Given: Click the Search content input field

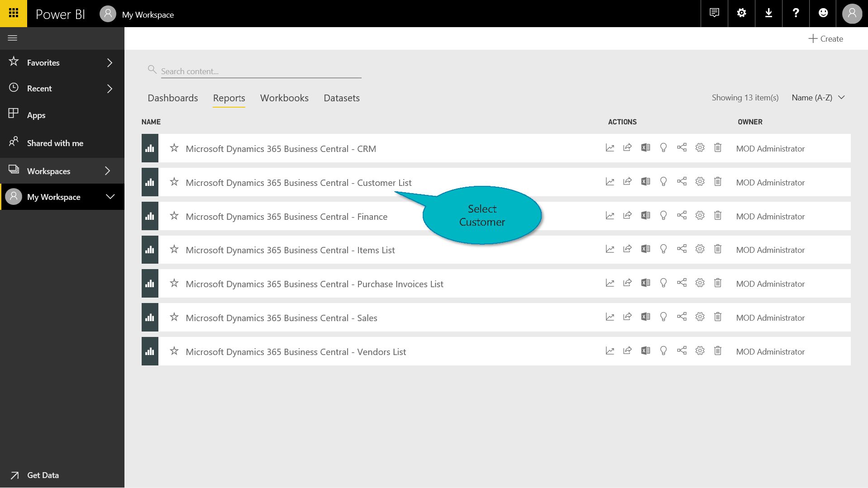Looking at the screenshot, I should [261, 71].
